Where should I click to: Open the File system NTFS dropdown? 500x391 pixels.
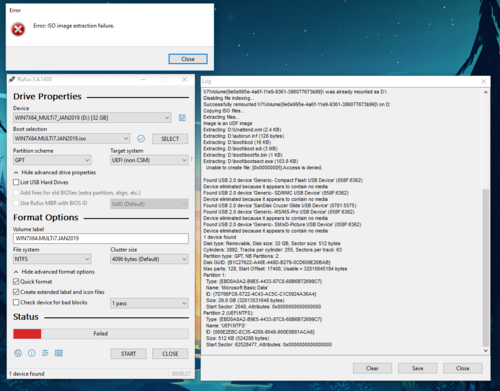pos(52,259)
